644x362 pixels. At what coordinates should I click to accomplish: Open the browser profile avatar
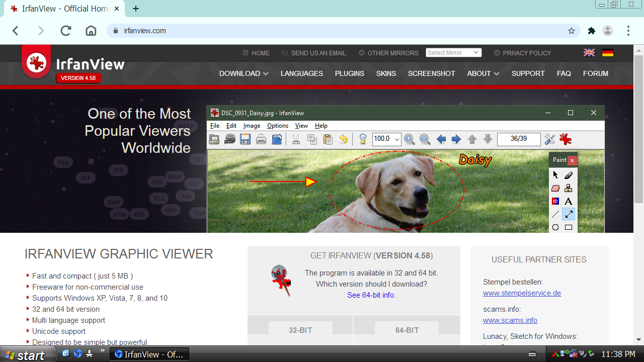click(608, 31)
